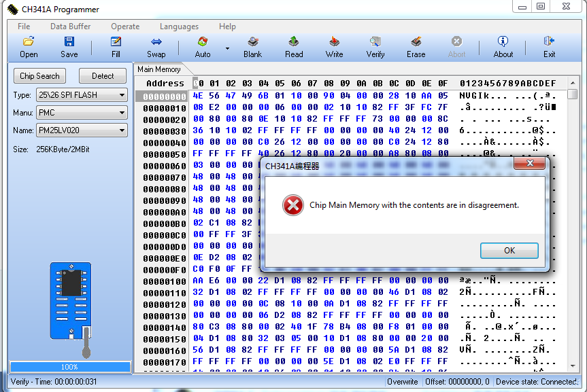
Task: Click the Offset status bar entry
Action: pos(457,382)
